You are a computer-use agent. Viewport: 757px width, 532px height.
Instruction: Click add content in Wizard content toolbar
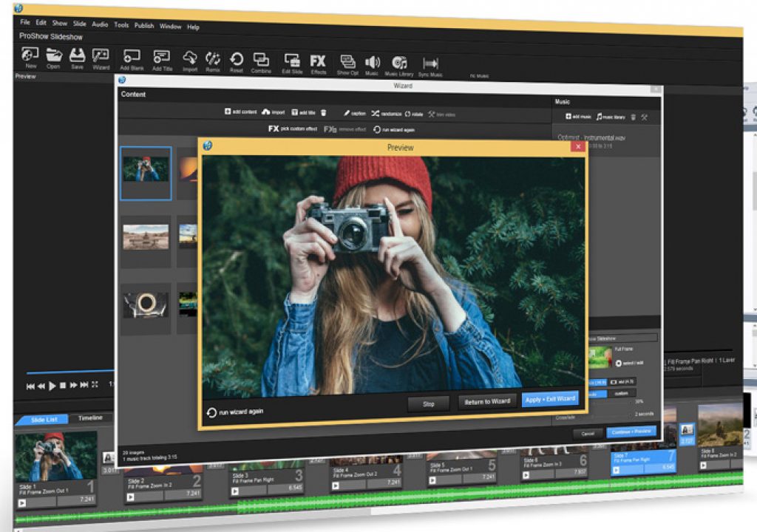coord(240,112)
